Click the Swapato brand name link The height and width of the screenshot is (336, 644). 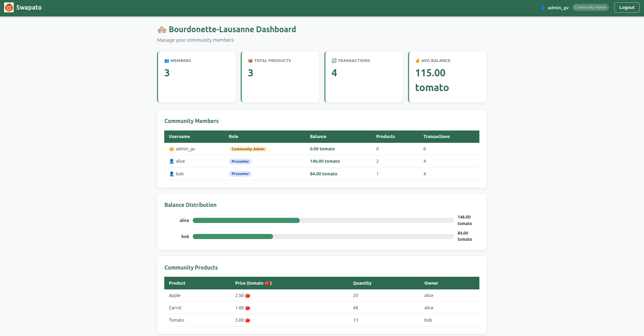(x=29, y=8)
